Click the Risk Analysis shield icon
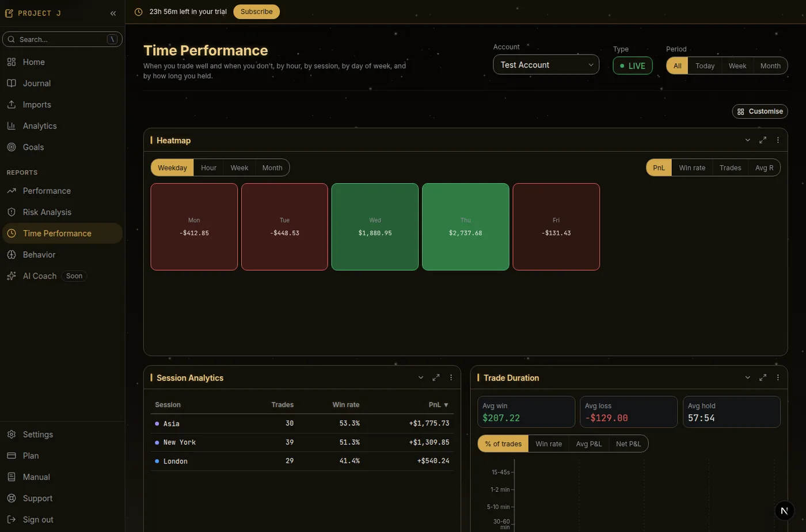 [x=12, y=212]
